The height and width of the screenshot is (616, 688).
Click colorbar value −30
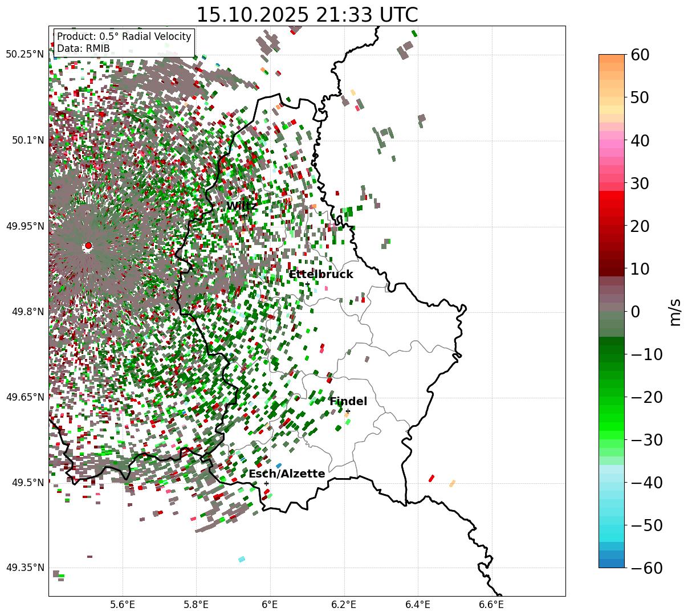pyautogui.click(x=646, y=439)
